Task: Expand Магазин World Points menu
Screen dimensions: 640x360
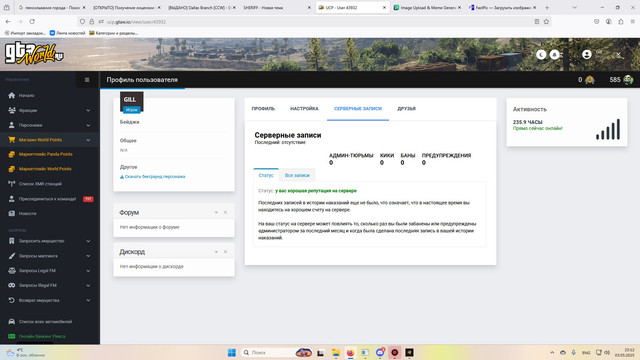Action: pyautogui.click(x=50, y=140)
